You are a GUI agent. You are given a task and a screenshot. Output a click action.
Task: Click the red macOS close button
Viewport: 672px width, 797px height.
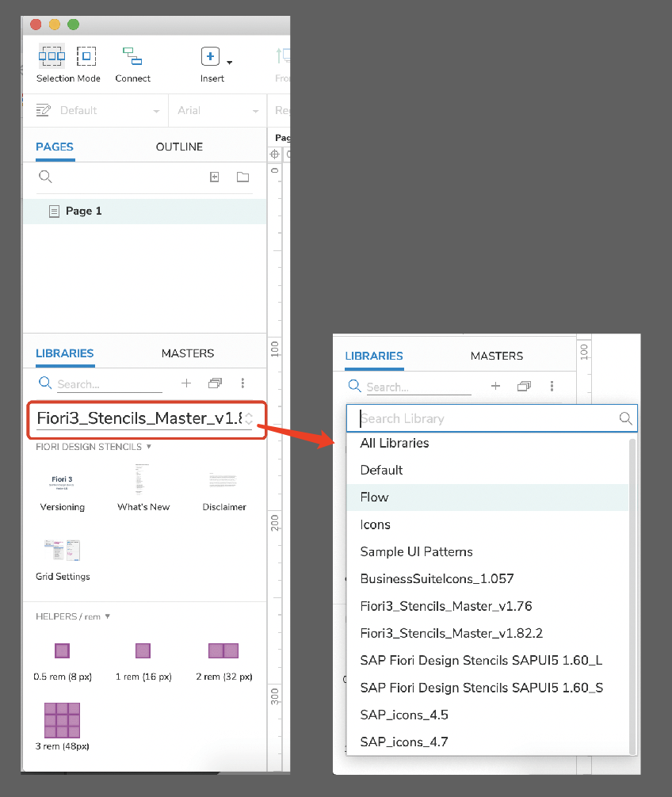pyautogui.click(x=36, y=25)
